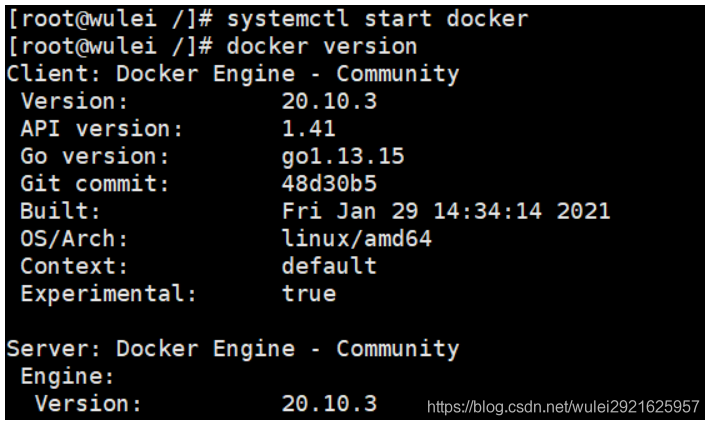Click the Context value default
The height and width of the screenshot is (426, 710).
click(329, 266)
